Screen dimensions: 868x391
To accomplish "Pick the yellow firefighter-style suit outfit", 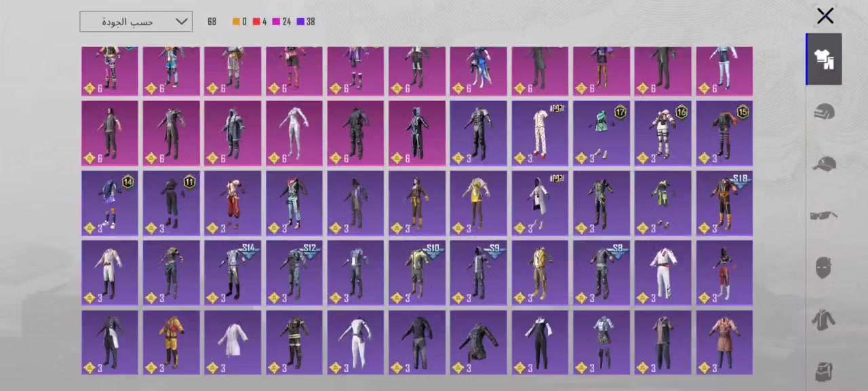I will point(172,342).
